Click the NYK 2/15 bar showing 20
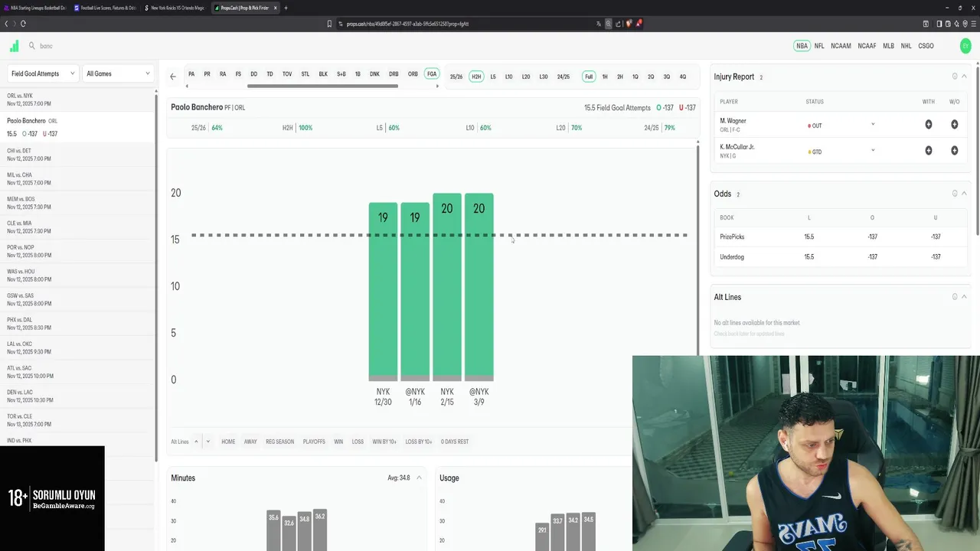Screen dimensions: 980x551 point(447,287)
